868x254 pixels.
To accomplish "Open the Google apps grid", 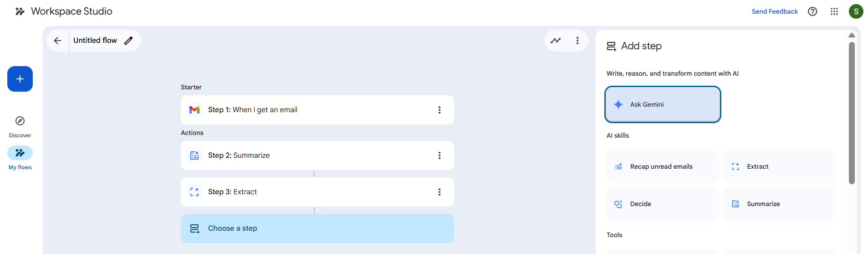I will tap(834, 11).
